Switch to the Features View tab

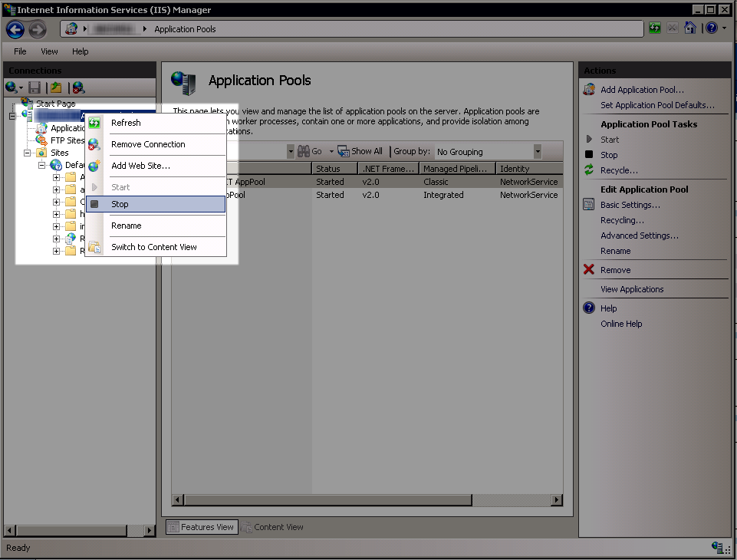202,527
